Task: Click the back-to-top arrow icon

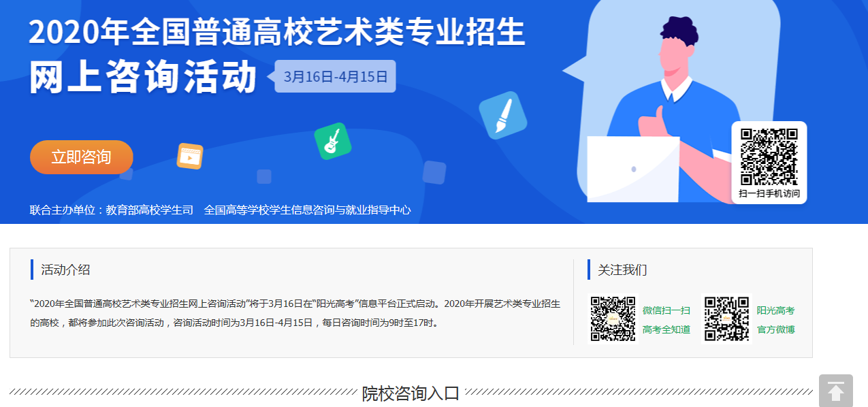Action: [x=836, y=391]
